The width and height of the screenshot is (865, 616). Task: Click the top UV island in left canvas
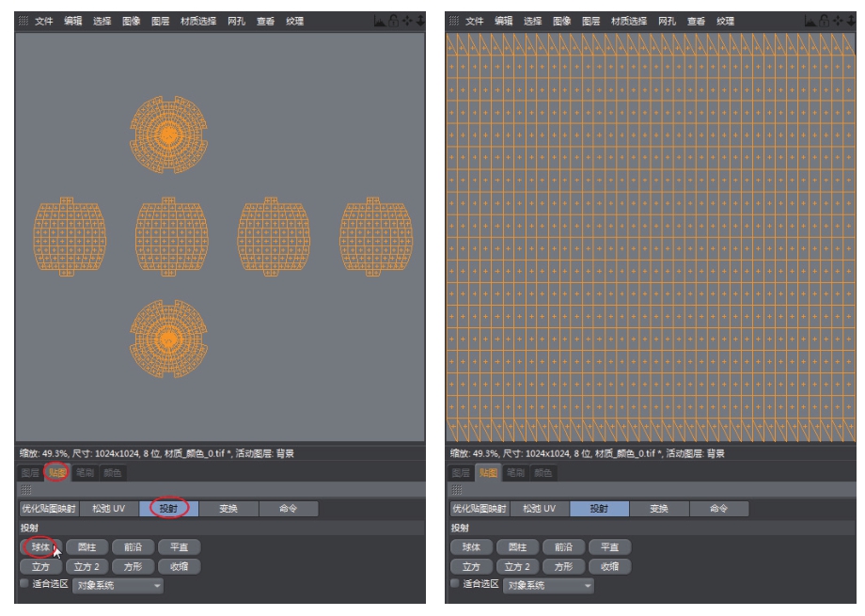(x=168, y=134)
